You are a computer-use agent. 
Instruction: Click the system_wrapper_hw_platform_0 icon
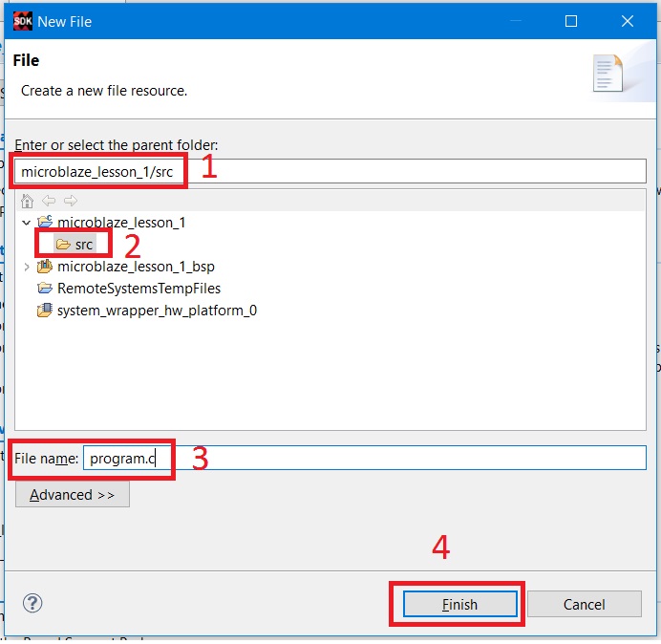pyautogui.click(x=44, y=311)
